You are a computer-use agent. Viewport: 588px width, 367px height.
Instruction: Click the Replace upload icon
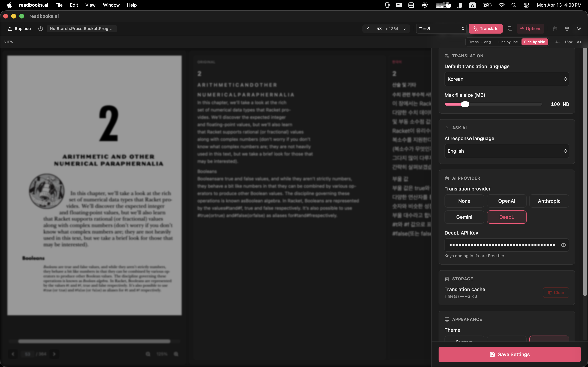tap(10, 28)
